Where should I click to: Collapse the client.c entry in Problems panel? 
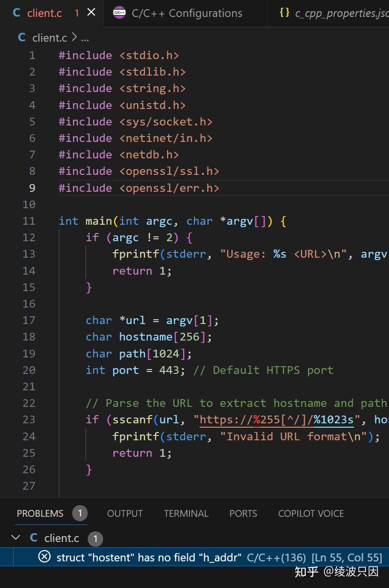click(16, 538)
